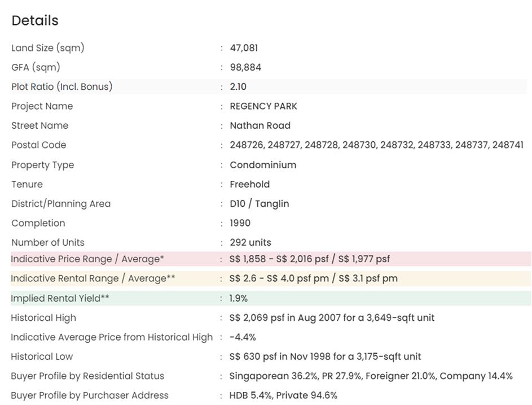
Task: Select the Freehold tenure value
Action: 249,184
